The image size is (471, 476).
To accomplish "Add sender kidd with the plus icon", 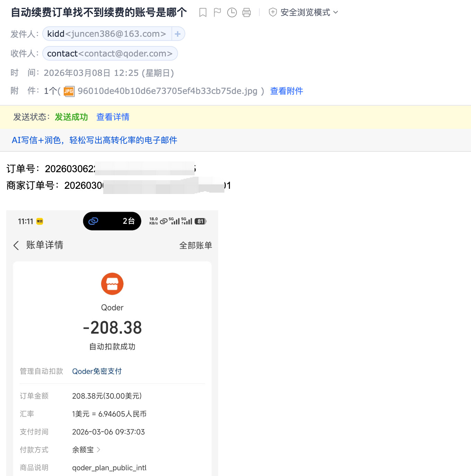I will coord(178,34).
